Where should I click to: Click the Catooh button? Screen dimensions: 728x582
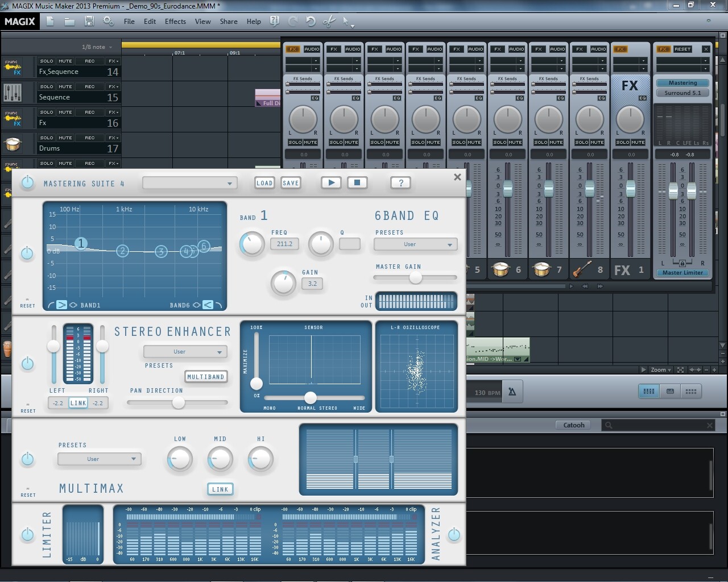pos(574,425)
